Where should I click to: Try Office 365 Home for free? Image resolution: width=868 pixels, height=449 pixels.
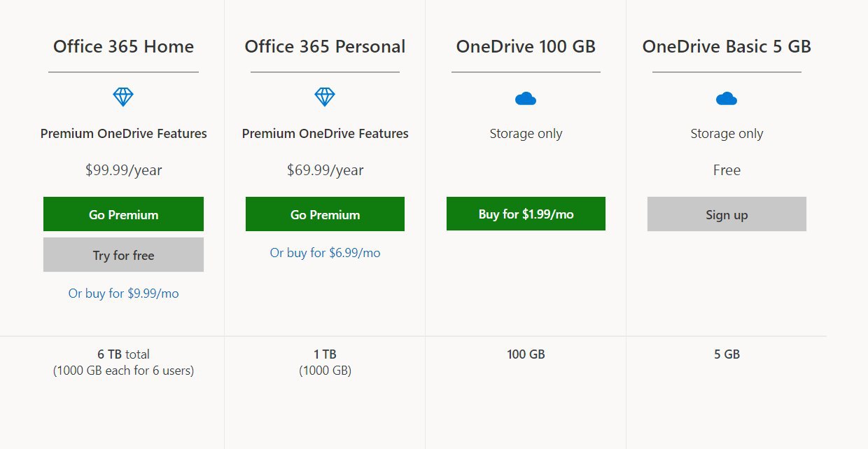123,255
